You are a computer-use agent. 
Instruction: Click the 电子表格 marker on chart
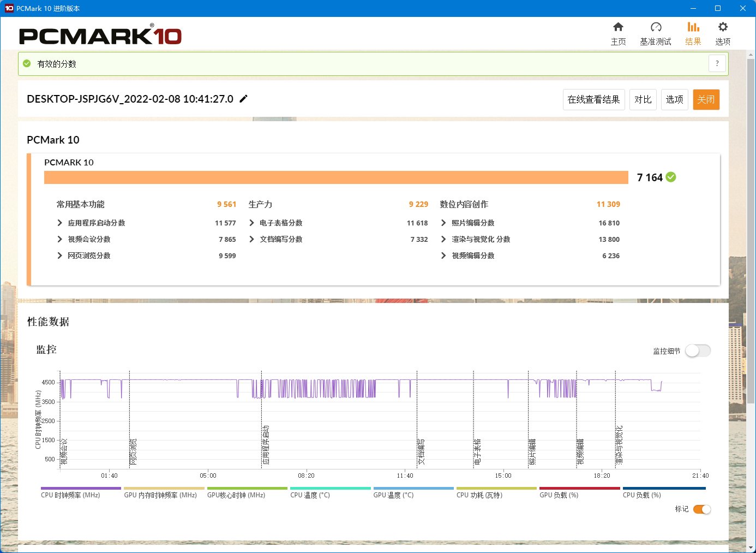pyautogui.click(x=477, y=451)
